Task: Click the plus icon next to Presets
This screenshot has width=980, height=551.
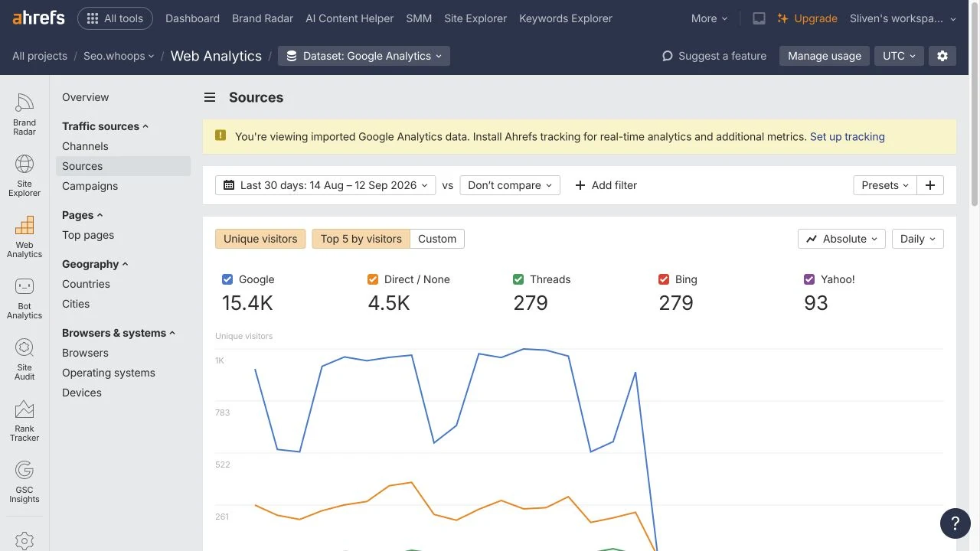Action: (930, 185)
